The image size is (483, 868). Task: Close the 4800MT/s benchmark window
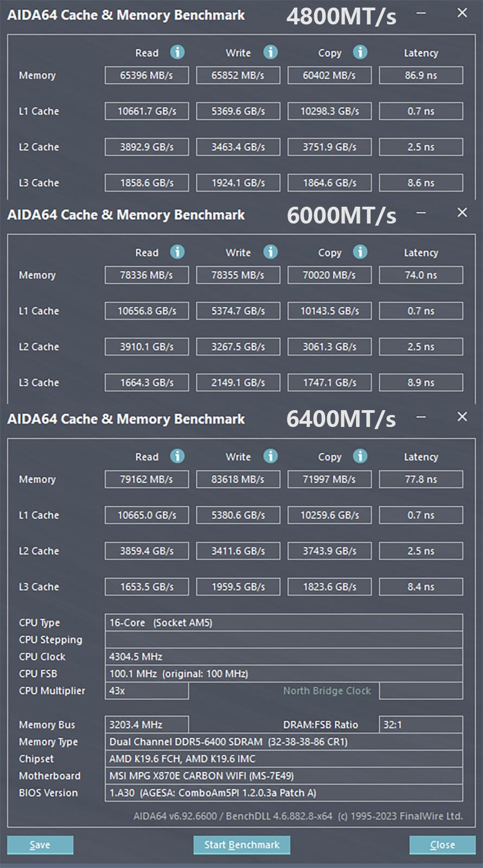tap(462, 13)
